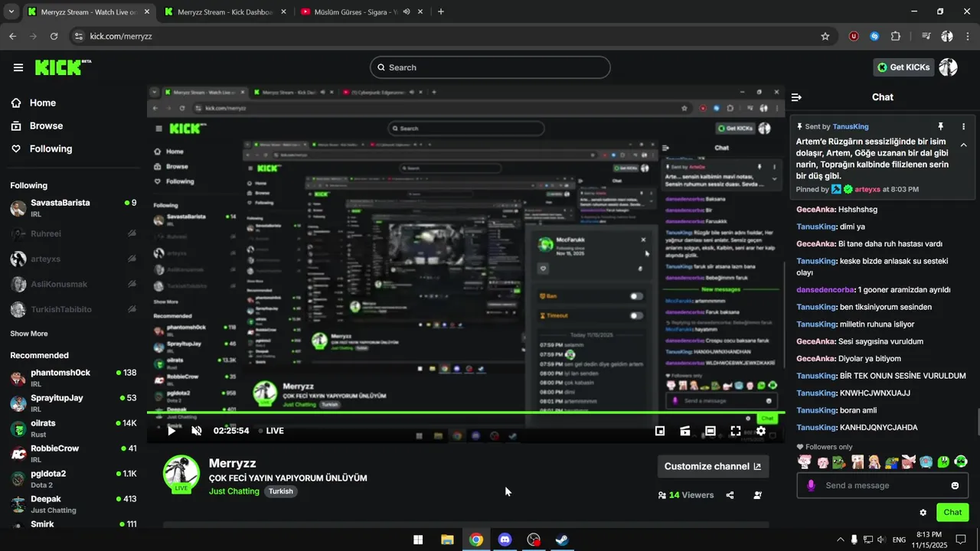Share the stream using the share icon
Viewport: 980px width, 551px height.
click(x=730, y=495)
